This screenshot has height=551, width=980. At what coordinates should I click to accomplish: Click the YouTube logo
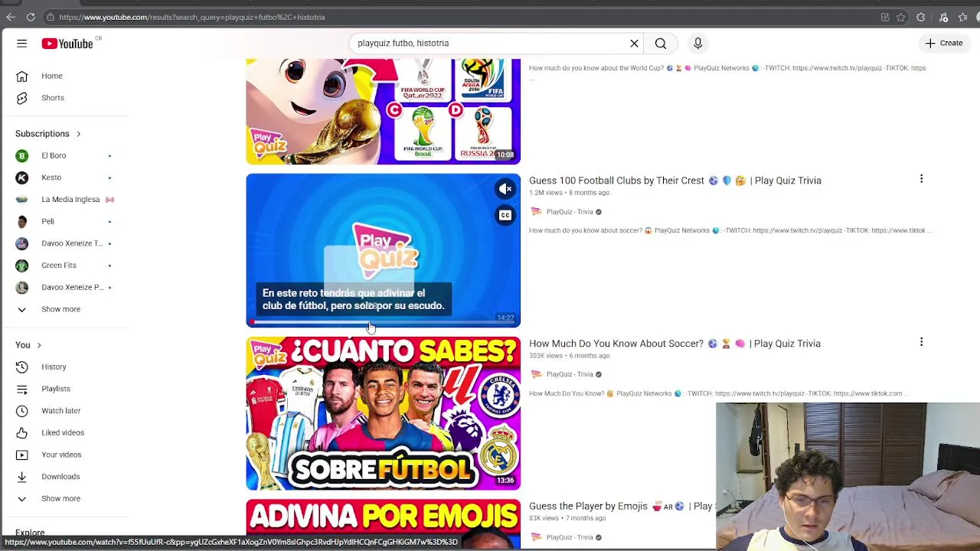coord(67,44)
